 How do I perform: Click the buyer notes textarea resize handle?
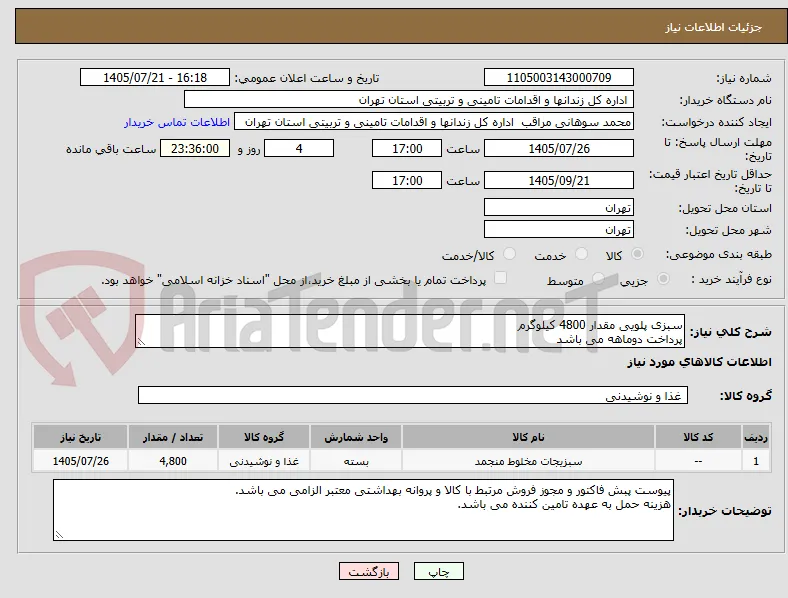59,535
